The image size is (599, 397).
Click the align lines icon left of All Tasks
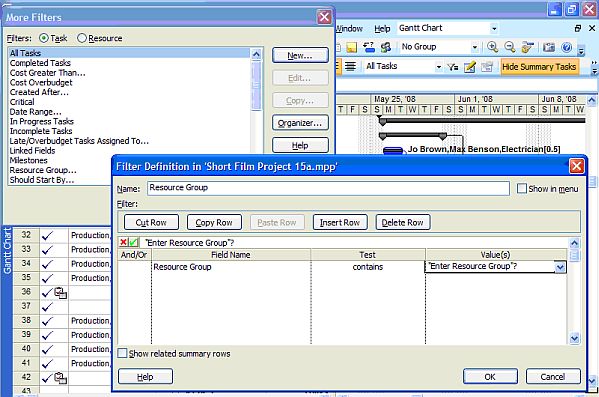(350, 66)
